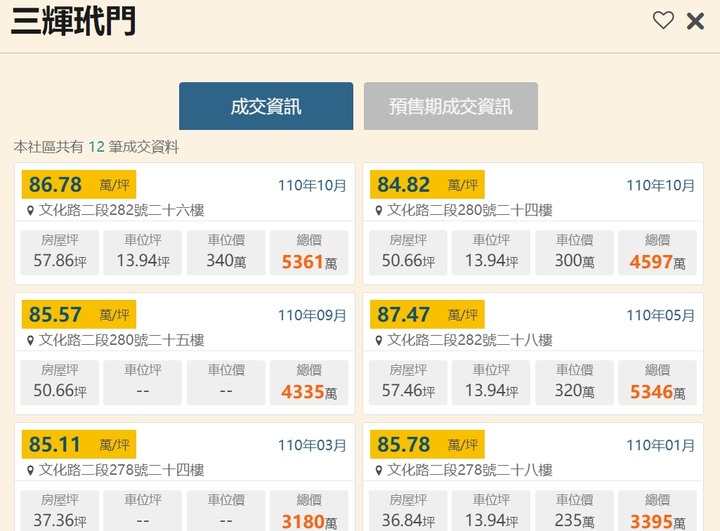Click address 文化路二段280號二十四樓
This screenshot has width=720, height=531.
click(470, 210)
